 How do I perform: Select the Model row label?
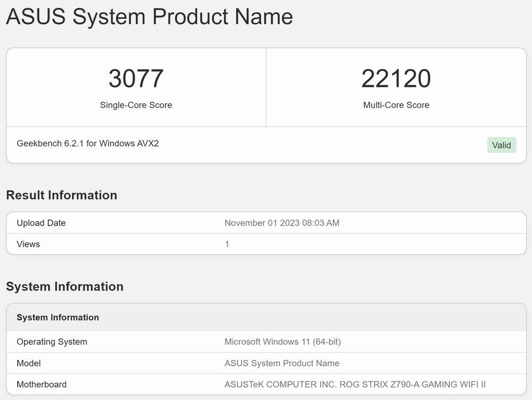pos(29,363)
